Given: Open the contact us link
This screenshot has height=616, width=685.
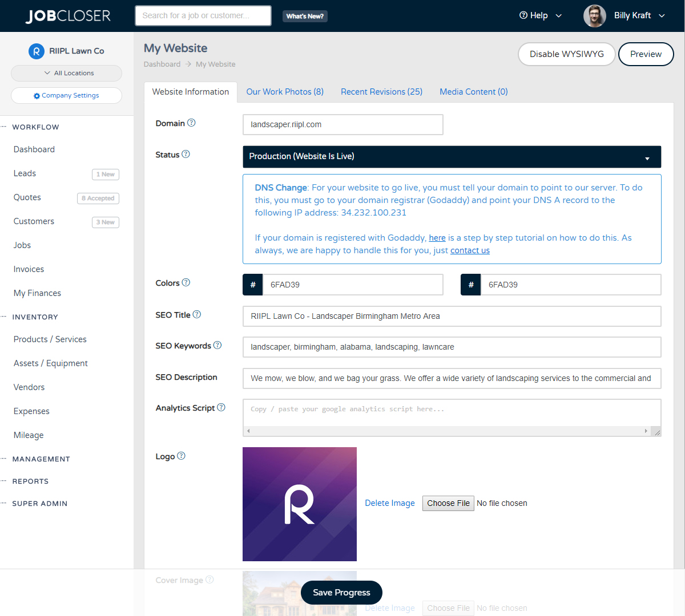Looking at the screenshot, I should (x=470, y=250).
